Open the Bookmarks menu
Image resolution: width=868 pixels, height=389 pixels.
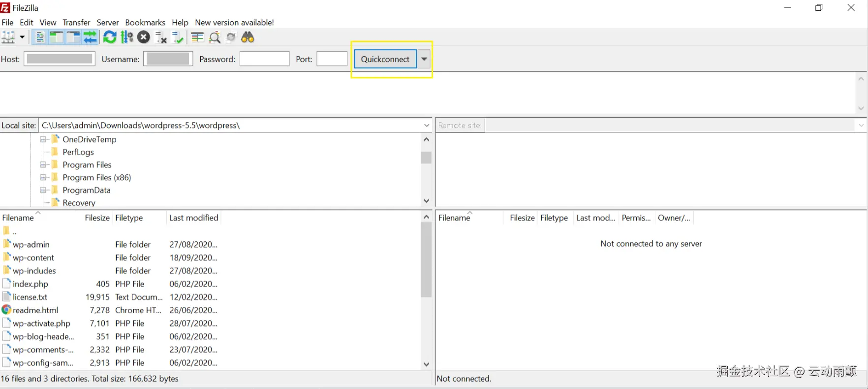coord(145,23)
